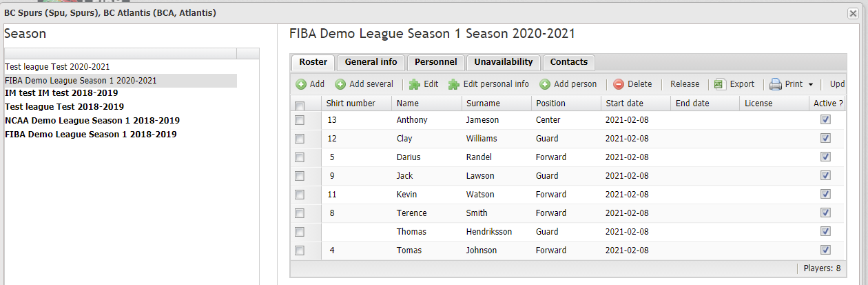Screen dimensions: 868x285
Task: Open the Contacts tab
Action: [x=569, y=62]
